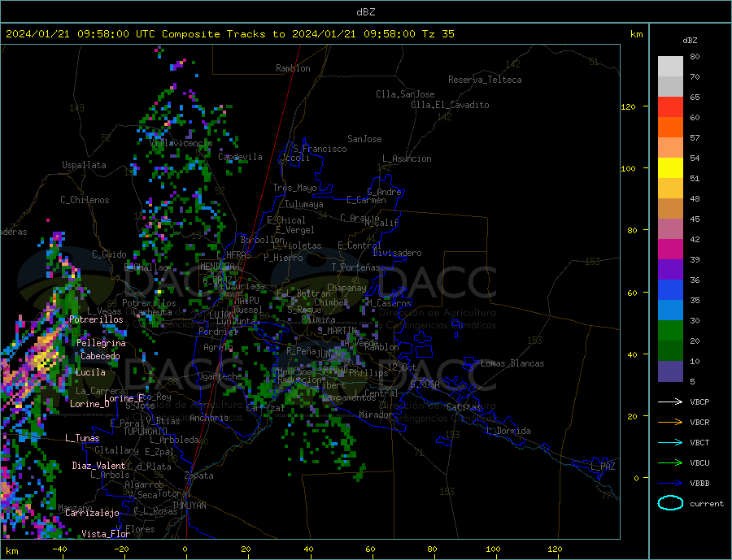Choose the light gray swatch below 80 dBZ
Image resolution: width=732 pixels, height=560 pixels.
(670, 67)
